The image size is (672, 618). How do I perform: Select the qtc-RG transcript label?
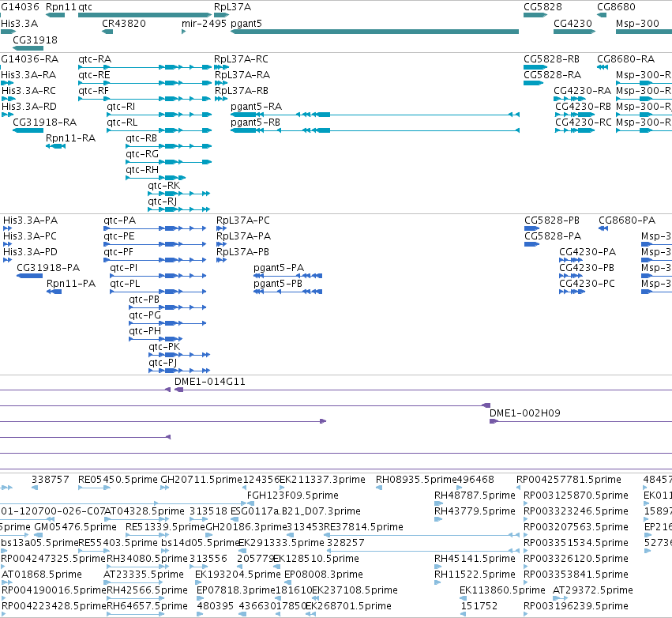(x=142, y=154)
